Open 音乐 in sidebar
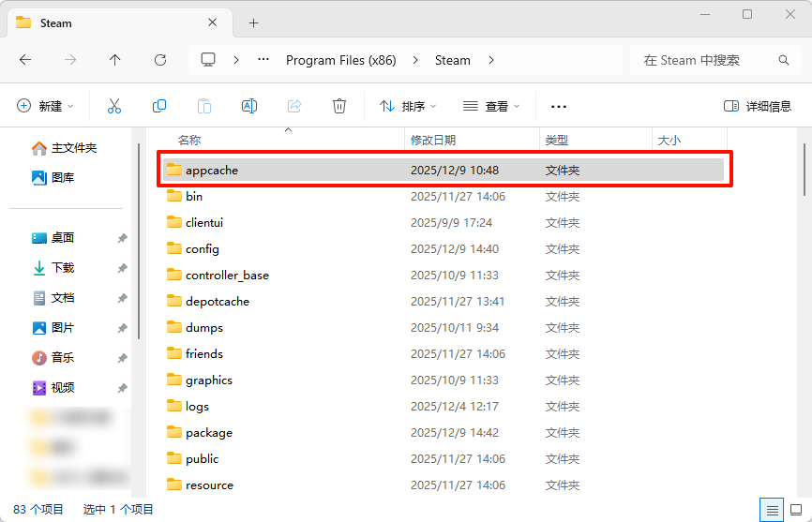Screen dimensions: 812x522 (x=53, y=357)
